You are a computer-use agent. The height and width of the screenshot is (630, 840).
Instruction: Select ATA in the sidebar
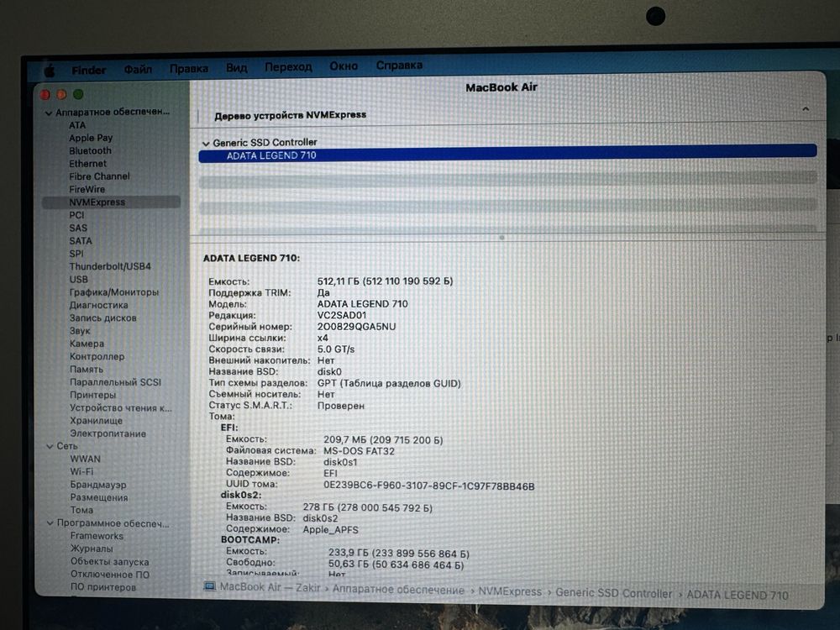tap(77, 125)
